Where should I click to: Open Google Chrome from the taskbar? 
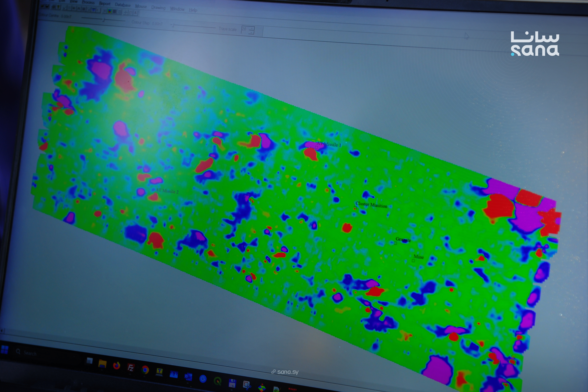[145, 369]
